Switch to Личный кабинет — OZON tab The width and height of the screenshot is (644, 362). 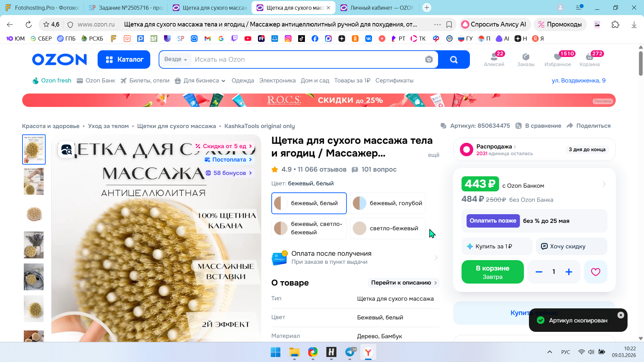click(377, 7)
